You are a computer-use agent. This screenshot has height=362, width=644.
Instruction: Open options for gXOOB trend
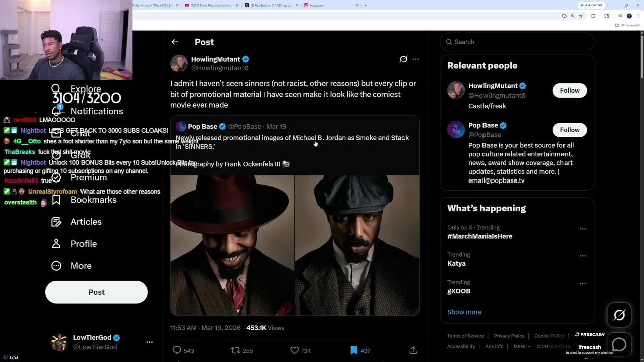click(583, 283)
